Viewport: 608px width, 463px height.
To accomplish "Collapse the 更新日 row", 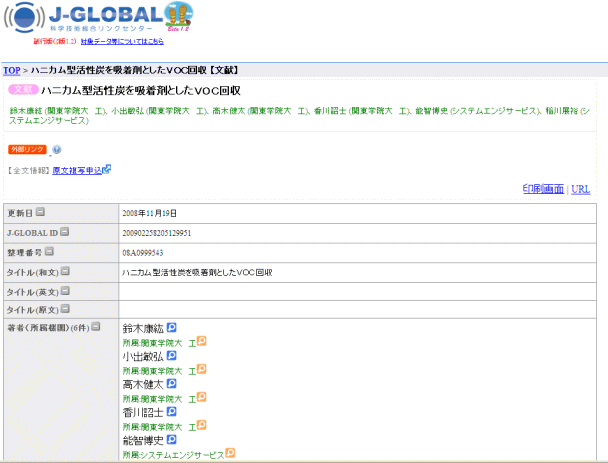I will click(41, 212).
